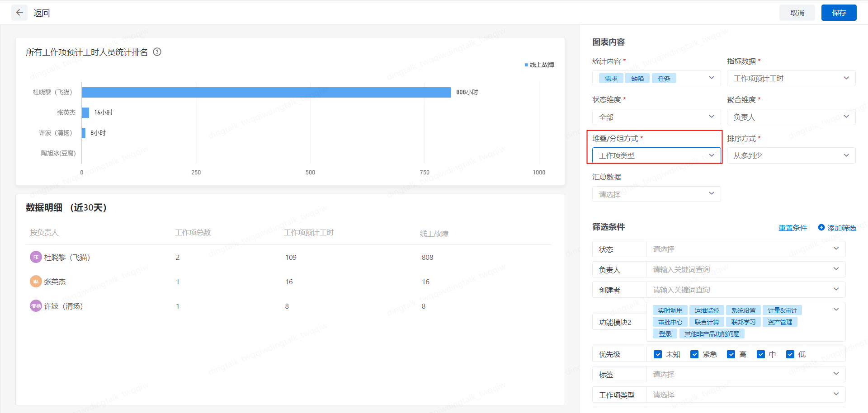Click the back arrow icon
This screenshot has height=413, width=868.
pos(19,13)
